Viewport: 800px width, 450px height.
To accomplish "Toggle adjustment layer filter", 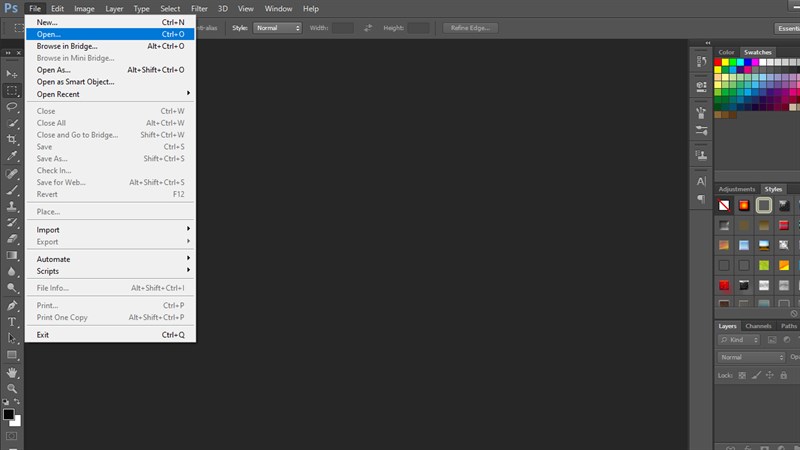I will coord(787,340).
